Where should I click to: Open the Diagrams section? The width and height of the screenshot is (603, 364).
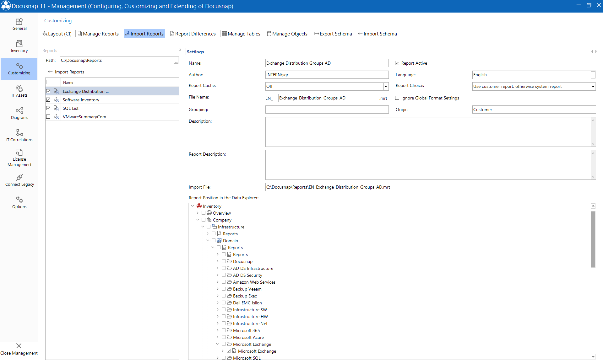19,113
